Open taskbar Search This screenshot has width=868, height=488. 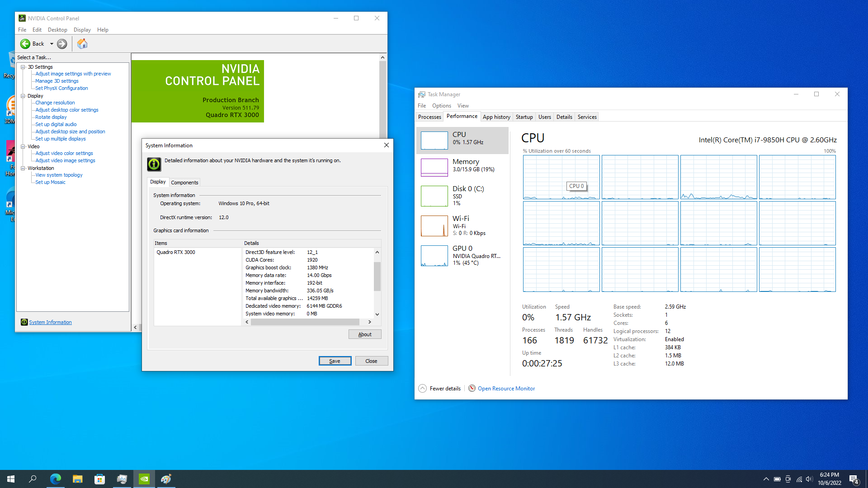33,479
